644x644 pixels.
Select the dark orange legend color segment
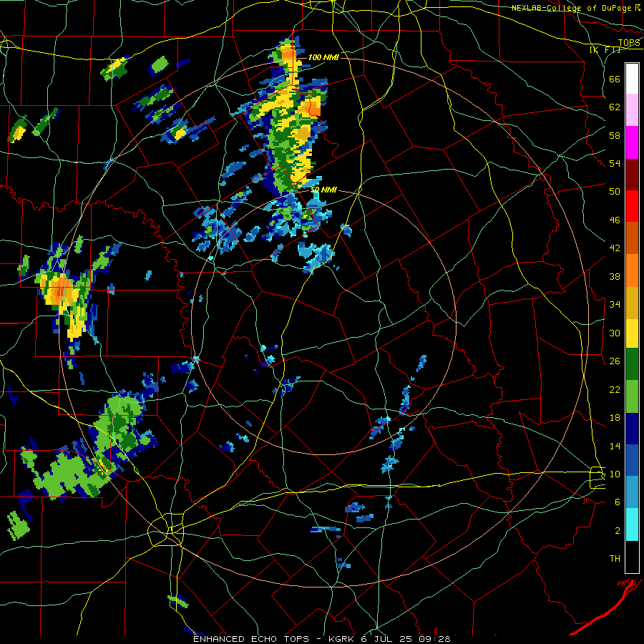coord(632,238)
